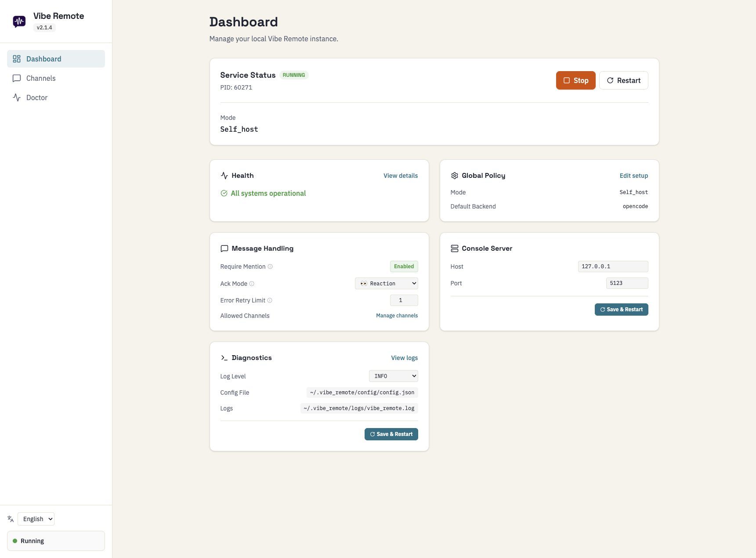Image resolution: width=756 pixels, height=558 pixels.
Task: Switch to the Channels section
Action: click(x=40, y=78)
